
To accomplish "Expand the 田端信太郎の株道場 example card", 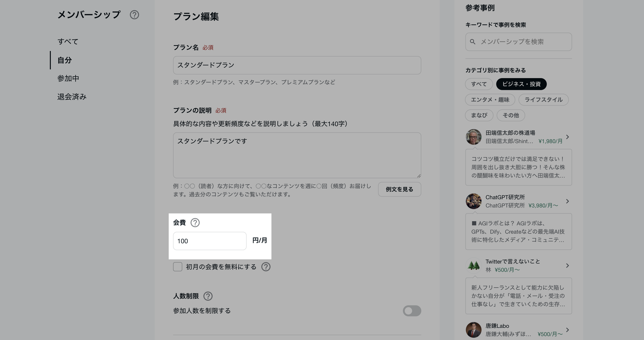I will click(x=567, y=137).
